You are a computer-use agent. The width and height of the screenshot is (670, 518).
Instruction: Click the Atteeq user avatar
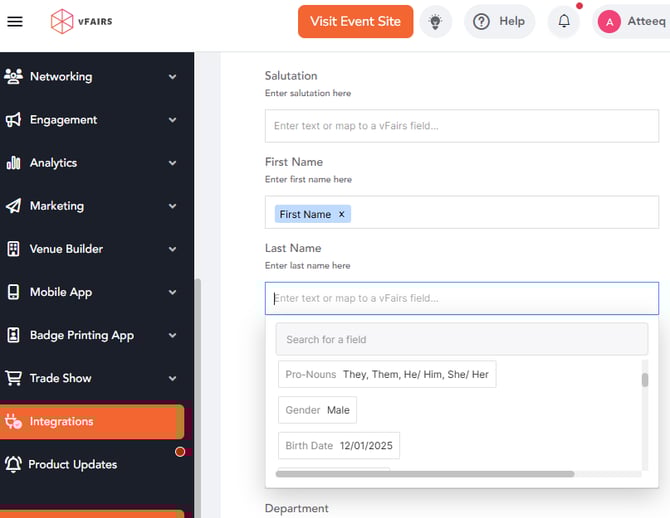coord(609,22)
